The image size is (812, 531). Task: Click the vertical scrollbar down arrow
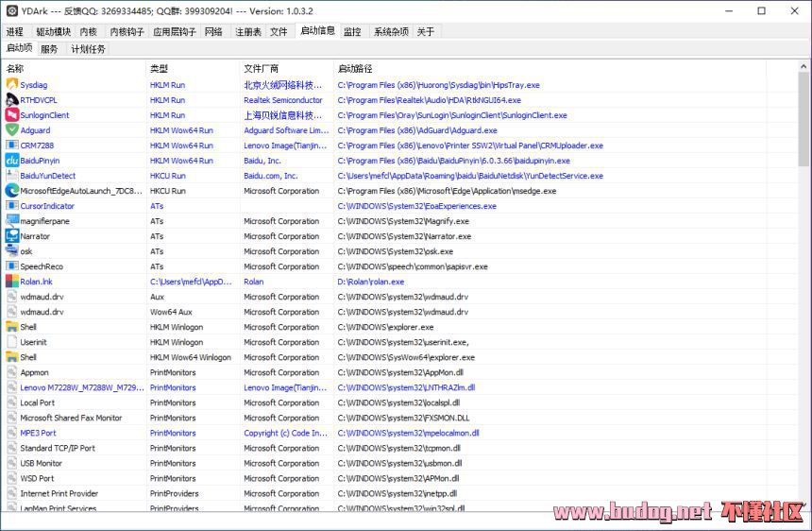[804, 505]
